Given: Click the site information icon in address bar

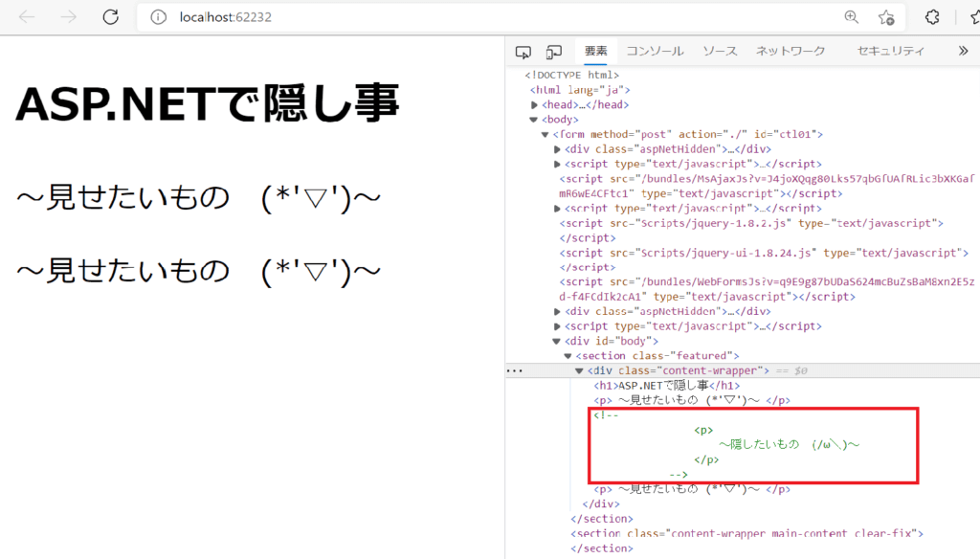Looking at the screenshot, I should tap(159, 17).
